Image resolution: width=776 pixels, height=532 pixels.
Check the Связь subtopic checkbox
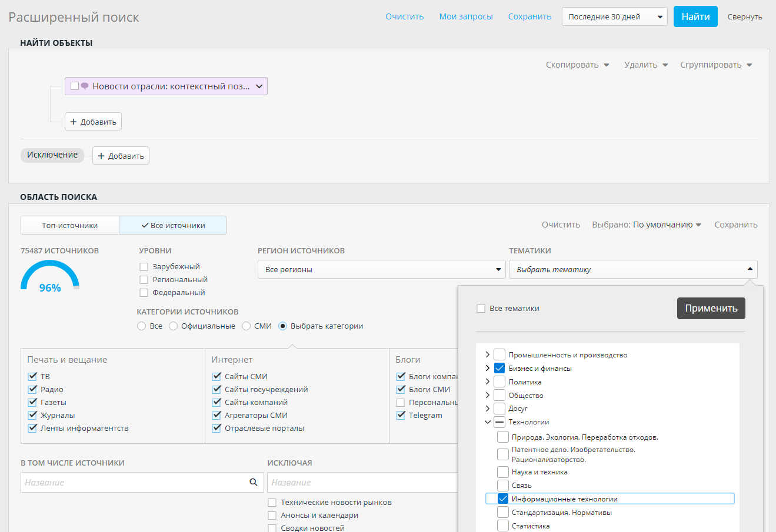click(x=503, y=485)
